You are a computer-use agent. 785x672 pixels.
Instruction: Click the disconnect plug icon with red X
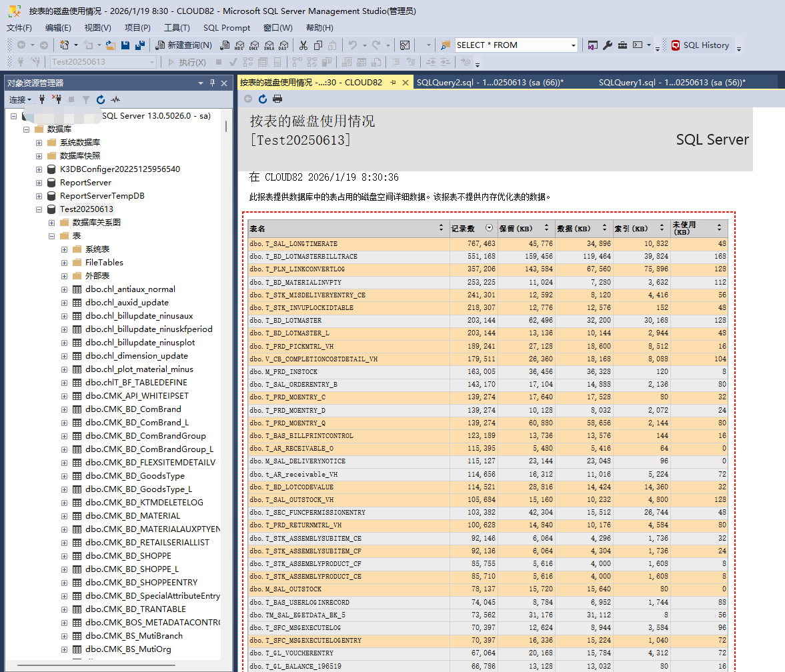tap(57, 99)
